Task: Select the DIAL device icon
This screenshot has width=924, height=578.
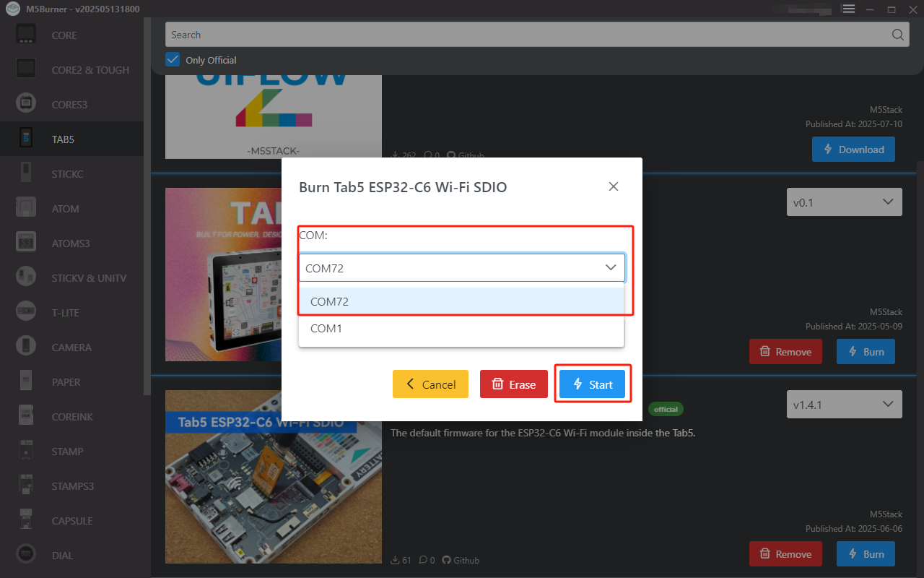Action: 26,555
